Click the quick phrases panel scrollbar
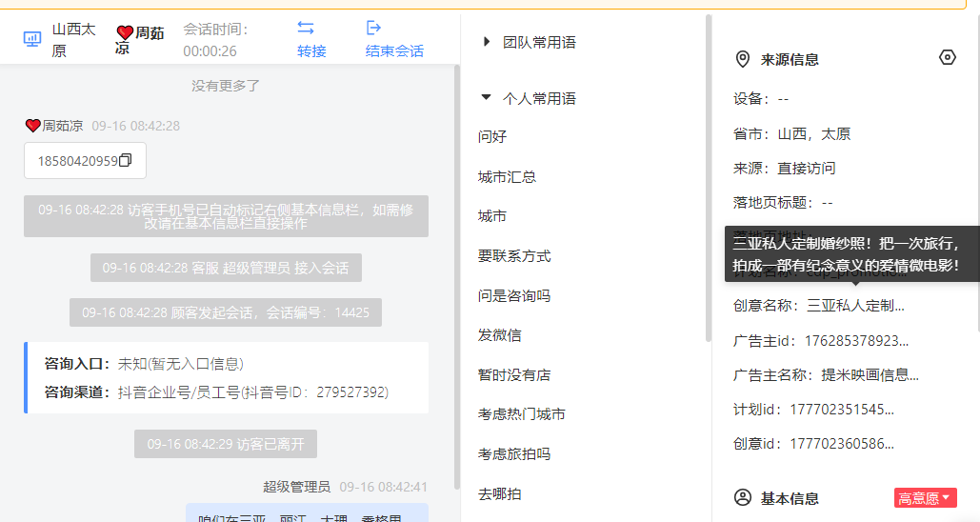The width and height of the screenshot is (980, 522). click(x=709, y=178)
